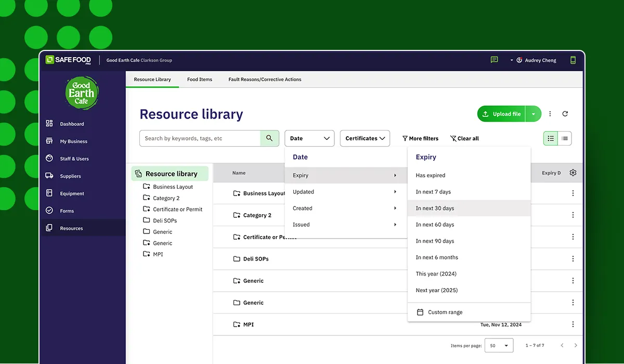Go to the previous page arrow
624x364 pixels.
(562, 345)
